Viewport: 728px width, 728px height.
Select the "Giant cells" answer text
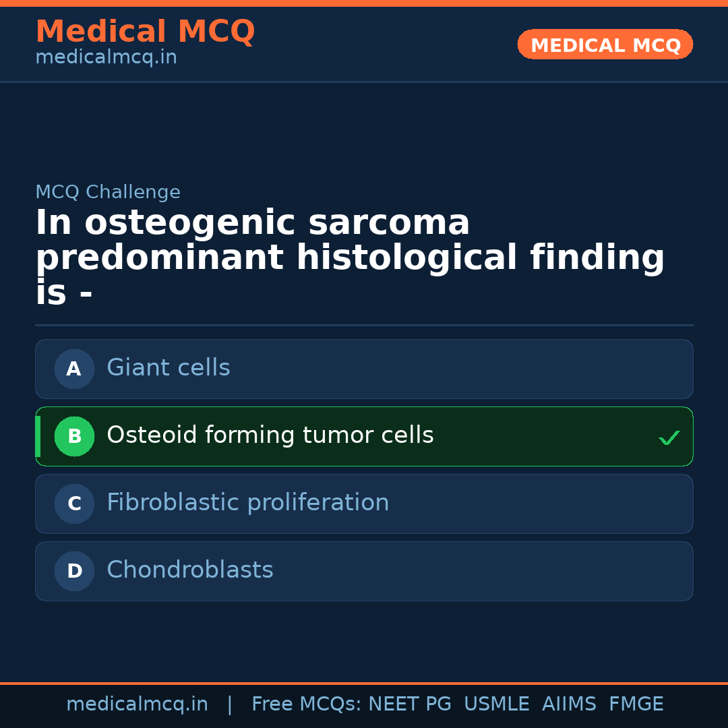pos(169,368)
